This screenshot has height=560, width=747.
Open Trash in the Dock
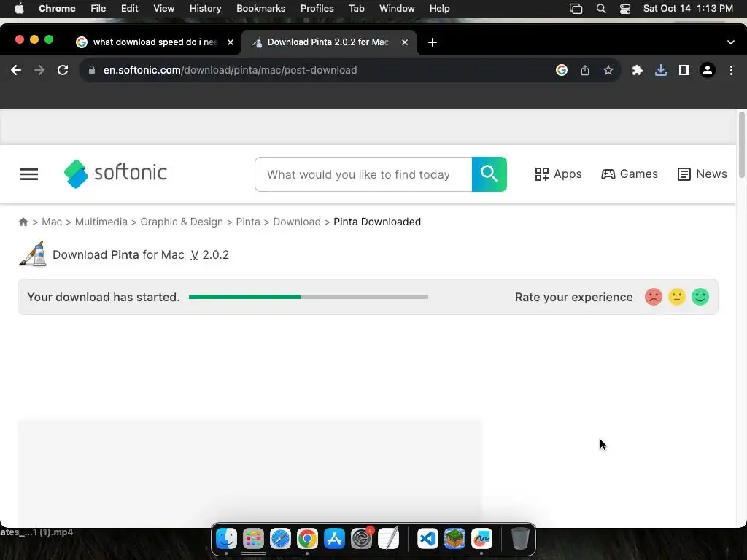[520, 539]
